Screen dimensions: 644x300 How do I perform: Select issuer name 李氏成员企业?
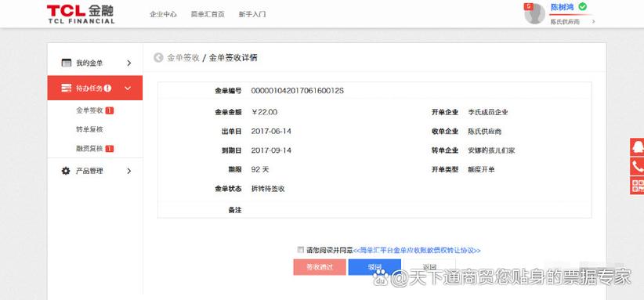[x=488, y=112]
